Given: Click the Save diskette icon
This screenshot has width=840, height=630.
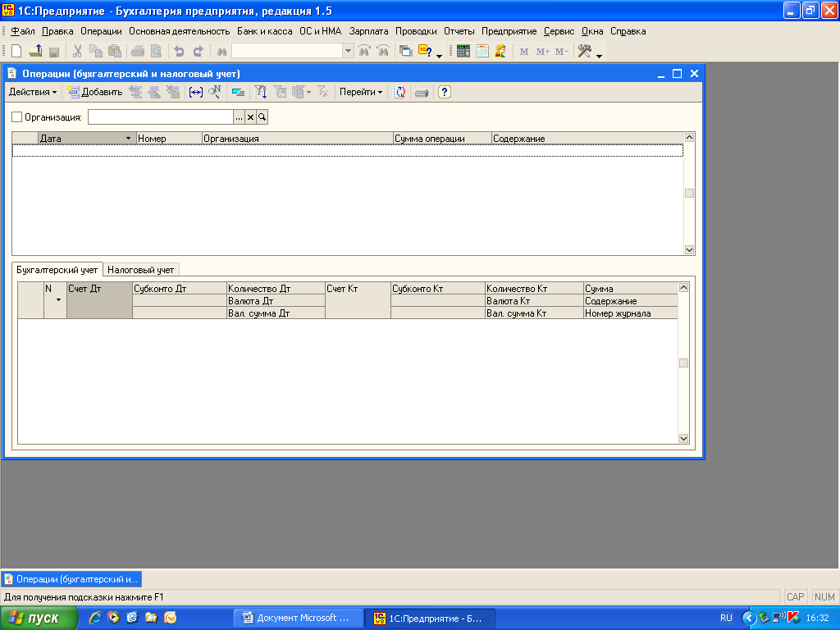Looking at the screenshot, I should (54, 52).
